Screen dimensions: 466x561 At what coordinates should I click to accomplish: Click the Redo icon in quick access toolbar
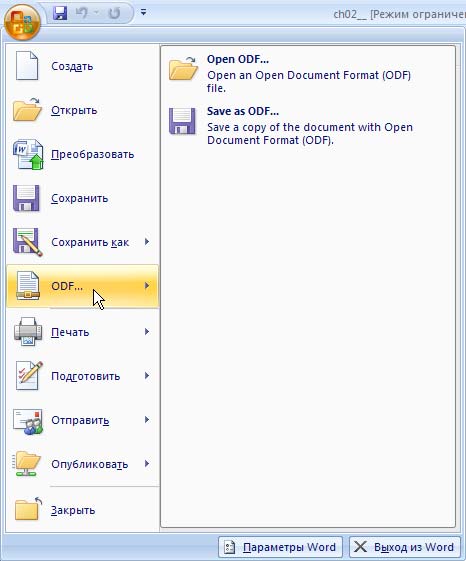point(114,13)
